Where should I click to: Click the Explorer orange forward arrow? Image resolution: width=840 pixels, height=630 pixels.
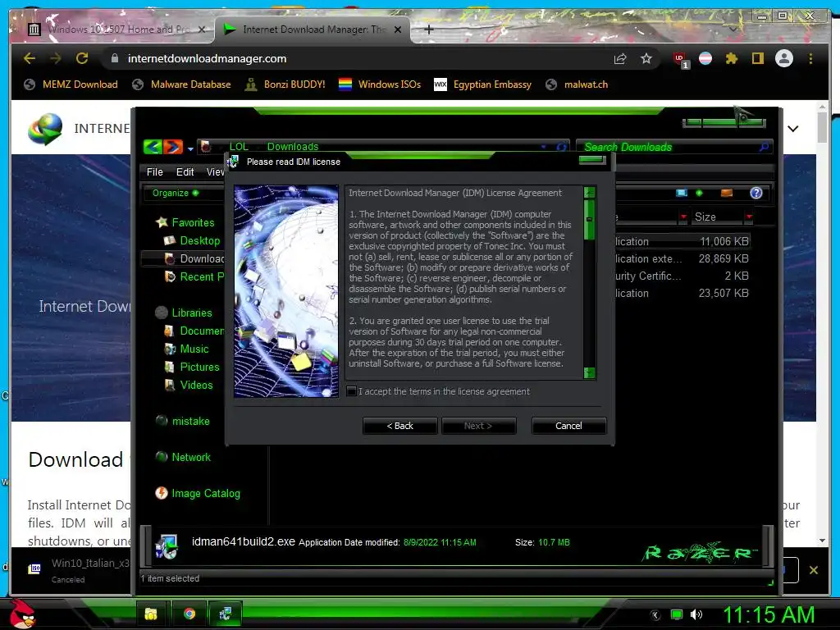(x=172, y=146)
